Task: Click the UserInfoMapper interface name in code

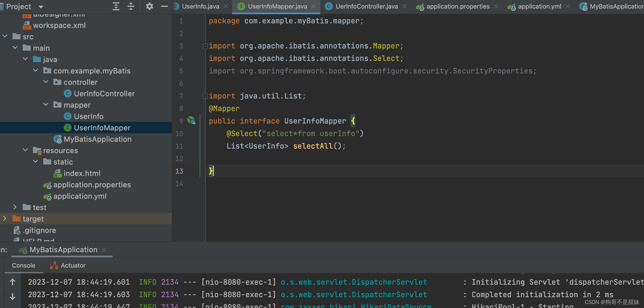Action: (x=315, y=121)
